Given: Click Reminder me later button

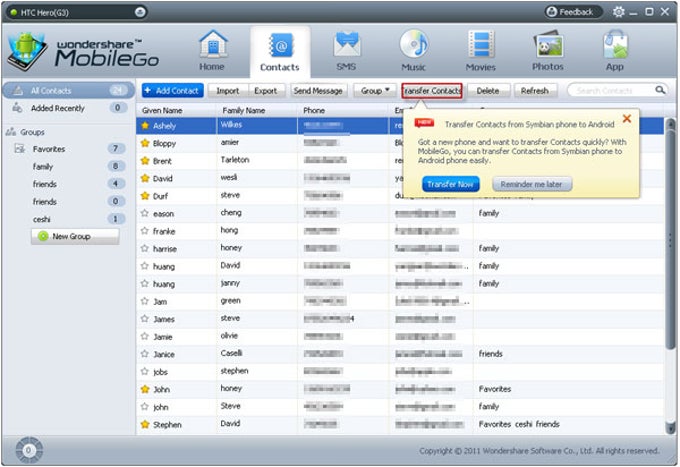Looking at the screenshot, I should point(532,184).
